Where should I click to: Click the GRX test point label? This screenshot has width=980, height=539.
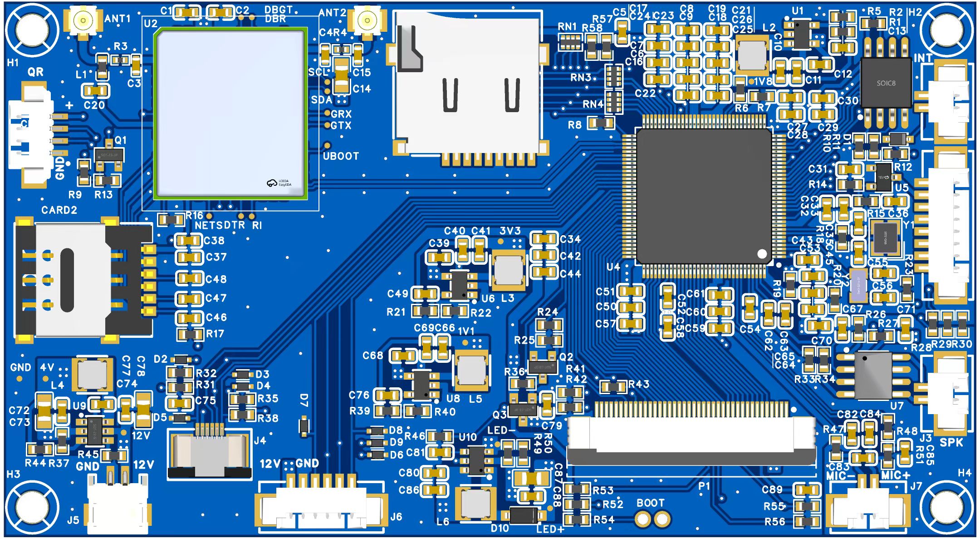click(341, 114)
